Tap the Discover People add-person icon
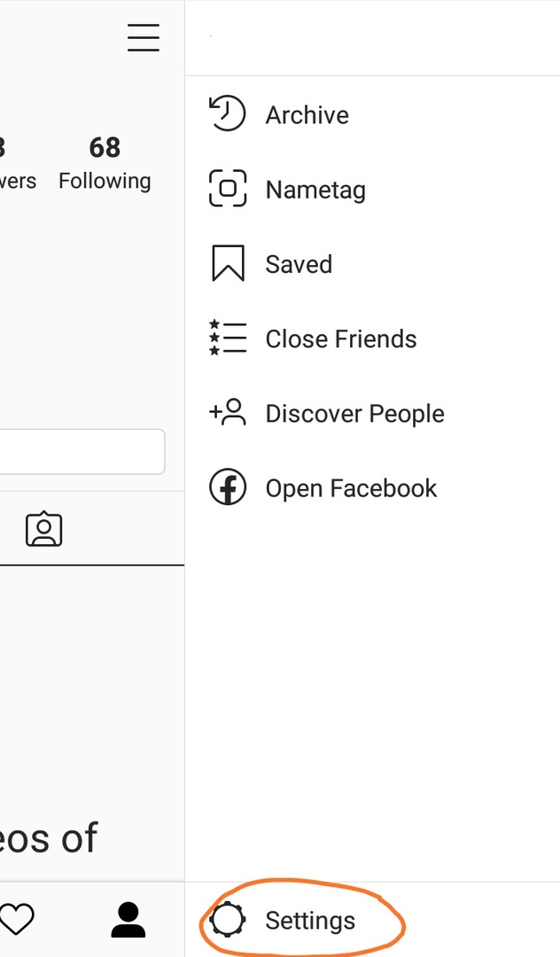Image resolution: width=560 pixels, height=957 pixels. [x=227, y=413]
